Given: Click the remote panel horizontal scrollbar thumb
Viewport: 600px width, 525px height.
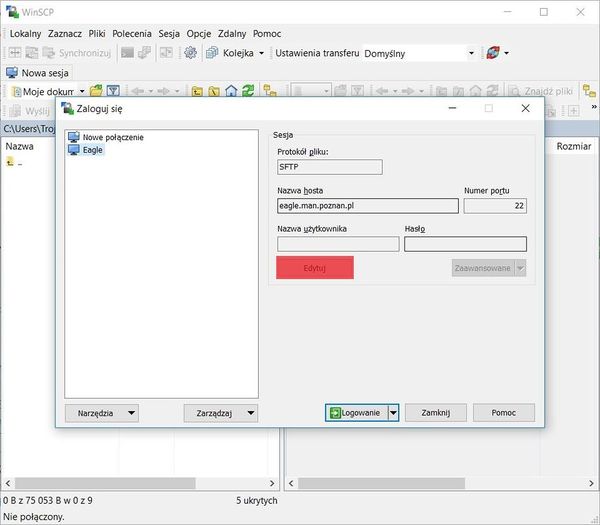Looking at the screenshot, I should [x=382, y=483].
